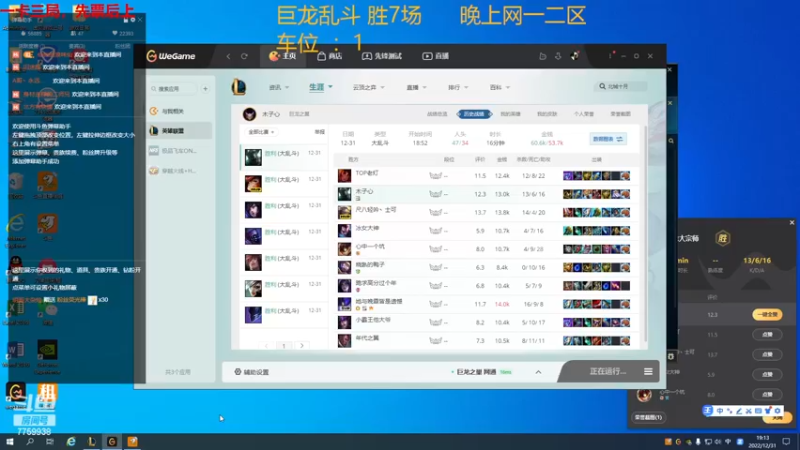Click 点赞 for the 13.7 rating row
800x450 pixels.
[x=767, y=354]
